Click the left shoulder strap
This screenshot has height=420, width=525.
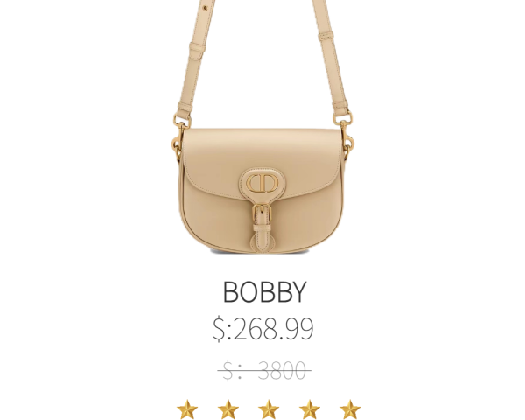tap(196, 59)
